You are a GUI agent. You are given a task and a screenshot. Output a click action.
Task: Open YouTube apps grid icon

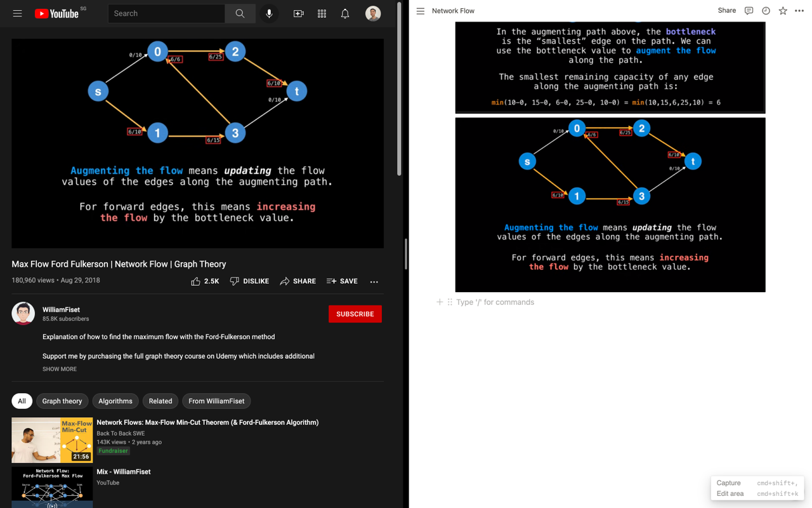point(322,13)
